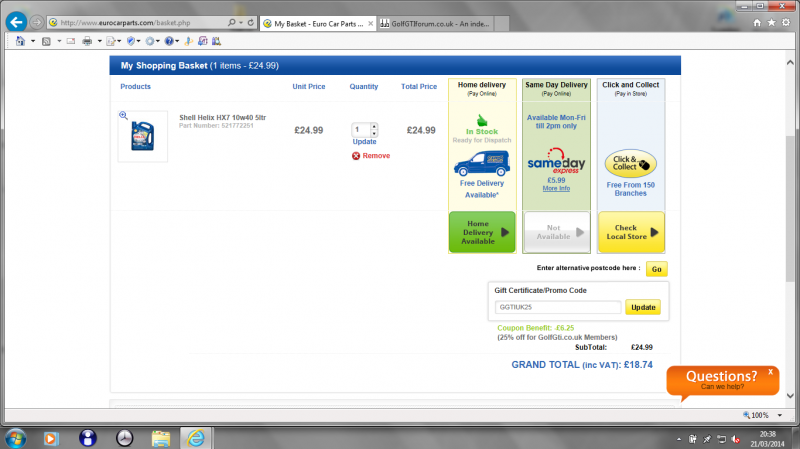This screenshot has width=800, height=449.
Task: Open the Favorites star icon
Action: click(x=772, y=21)
